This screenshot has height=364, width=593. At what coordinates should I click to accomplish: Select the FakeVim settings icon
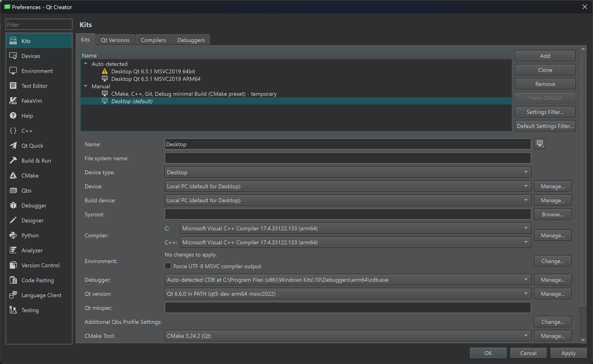[x=13, y=101]
